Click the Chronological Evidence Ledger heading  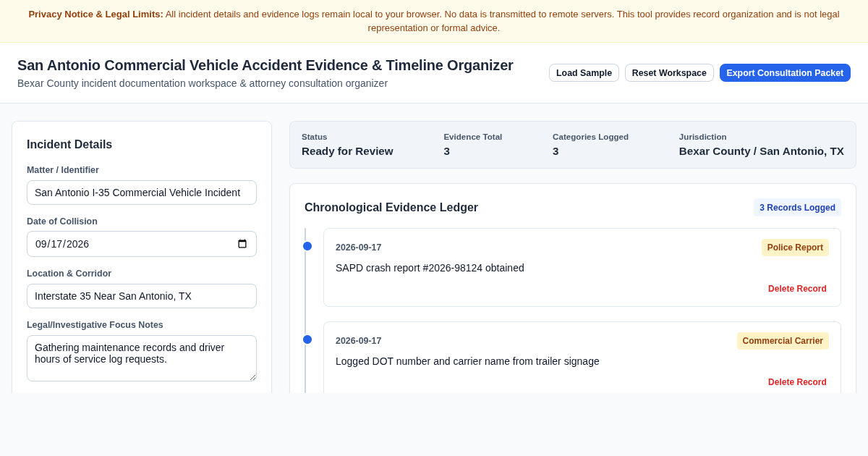[391, 208]
